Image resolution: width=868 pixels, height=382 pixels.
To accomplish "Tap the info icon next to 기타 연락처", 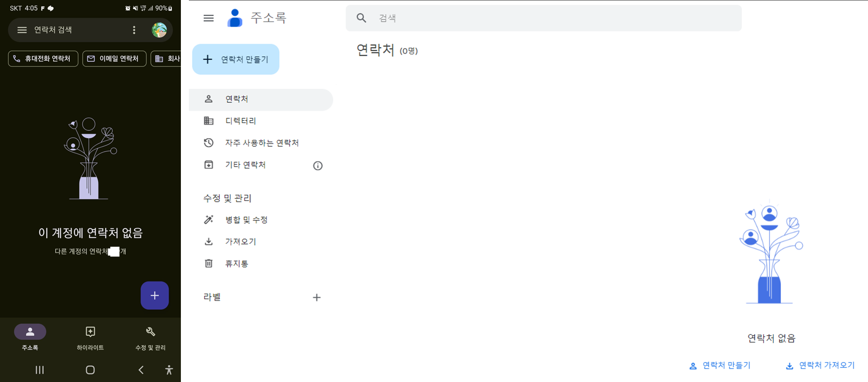I will 317,165.
